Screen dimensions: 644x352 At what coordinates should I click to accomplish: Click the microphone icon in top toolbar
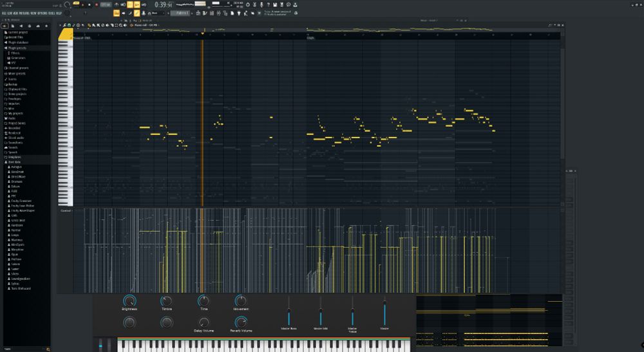coord(261,5)
